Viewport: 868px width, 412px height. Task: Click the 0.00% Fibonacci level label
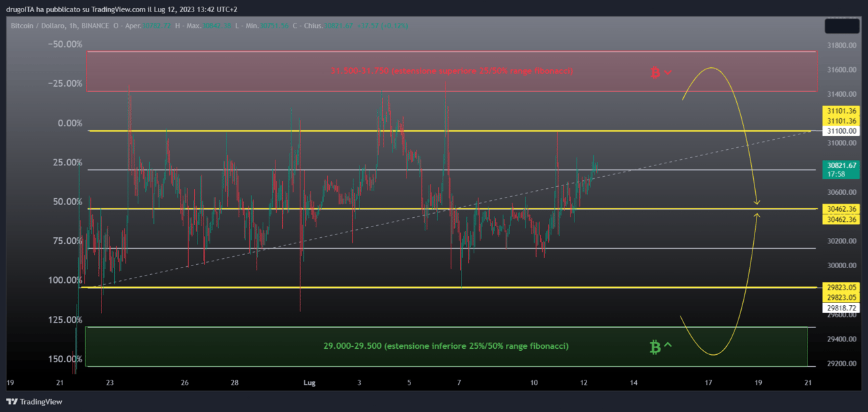pos(70,124)
